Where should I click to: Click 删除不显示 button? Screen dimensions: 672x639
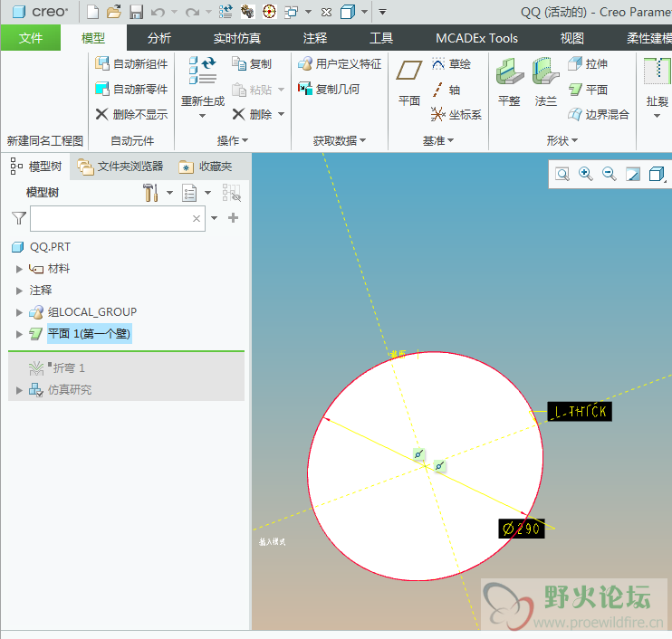click(x=131, y=114)
